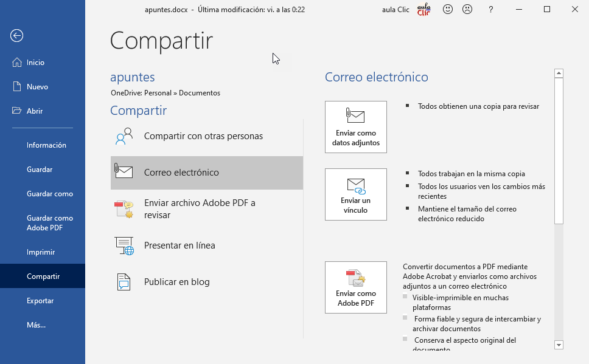Screen dimensions: 589x364
Task: Select the Presentar en línea projector icon
Action: tap(124, 246)
